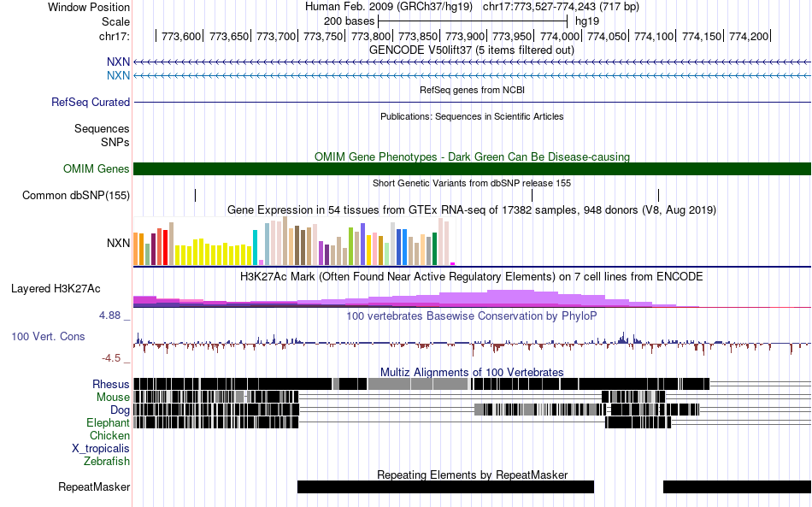Click the -4.5 PhyloP lower scale value
The width and height of the screenshot is (812, 507).
[x=111, y=358]
